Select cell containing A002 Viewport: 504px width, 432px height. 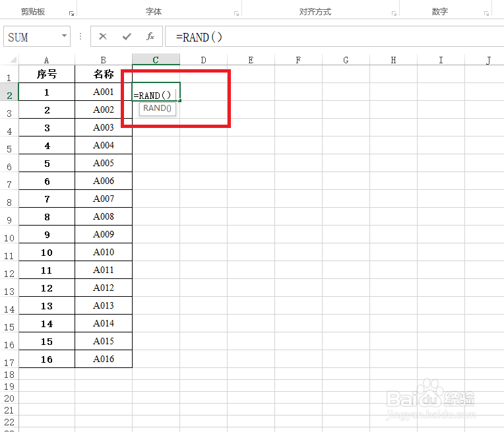pyautogui.click(x=104, y=110)
